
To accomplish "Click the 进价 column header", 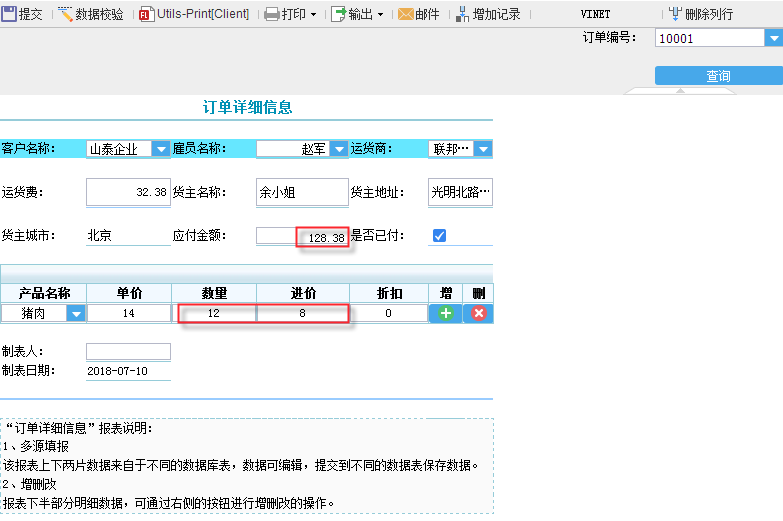I will coord(303,293).
